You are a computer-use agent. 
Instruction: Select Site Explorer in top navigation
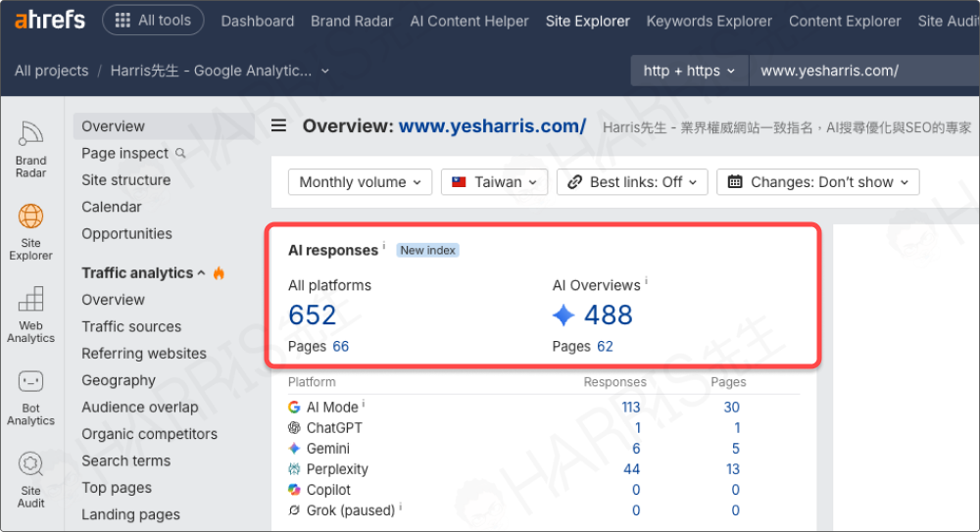587,22
